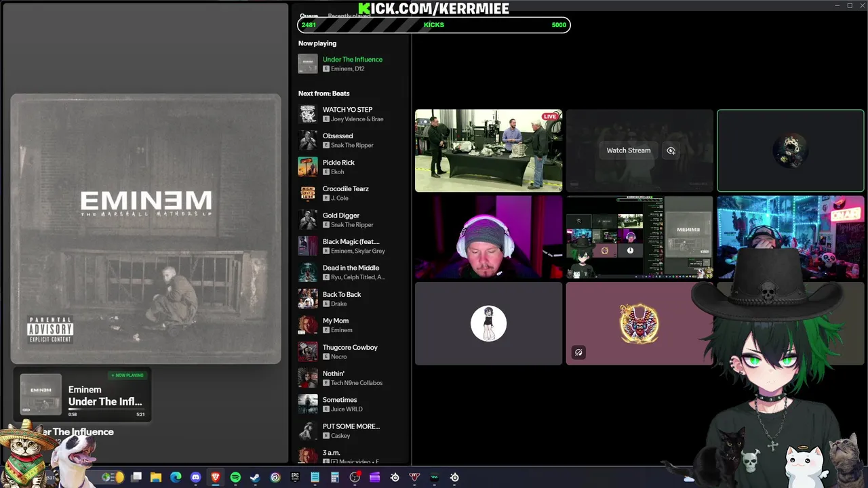Image resolution: width=868 pixels, height=488 pixels.
Task: Play Thugcore Cowboy from the queue
Action: pos(350,347)
